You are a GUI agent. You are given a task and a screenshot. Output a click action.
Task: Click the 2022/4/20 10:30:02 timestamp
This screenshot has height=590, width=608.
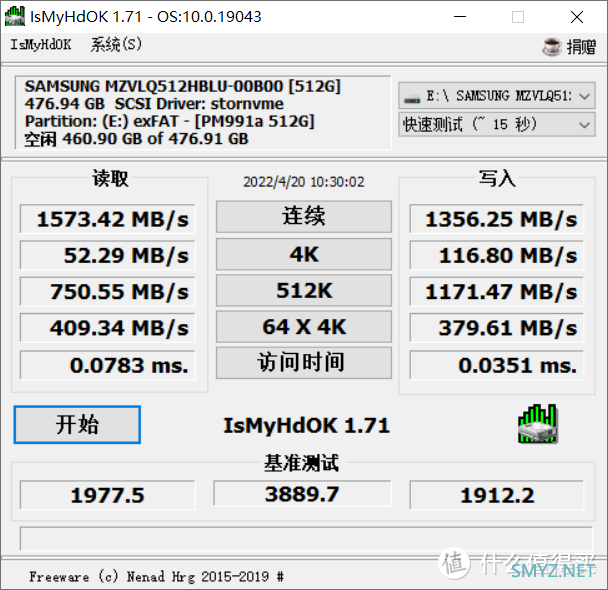tap(304, 182)
